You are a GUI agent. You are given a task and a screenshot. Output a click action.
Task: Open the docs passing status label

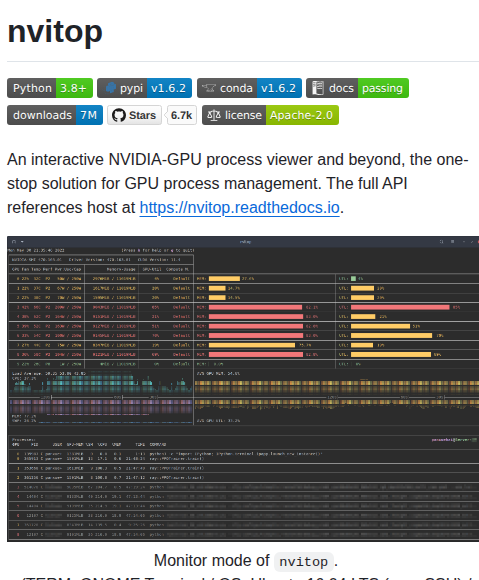[x=383, y=88]
